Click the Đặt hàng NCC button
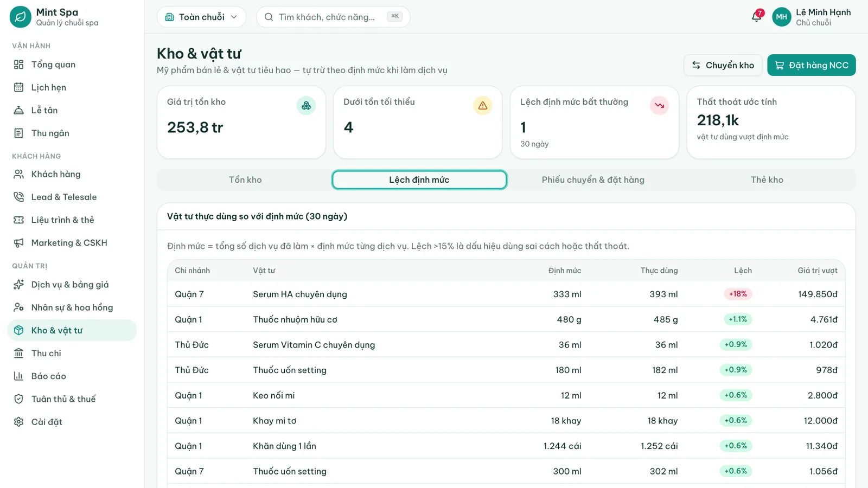The width and height of the screenshot is (868, 488). pos(812,65)
